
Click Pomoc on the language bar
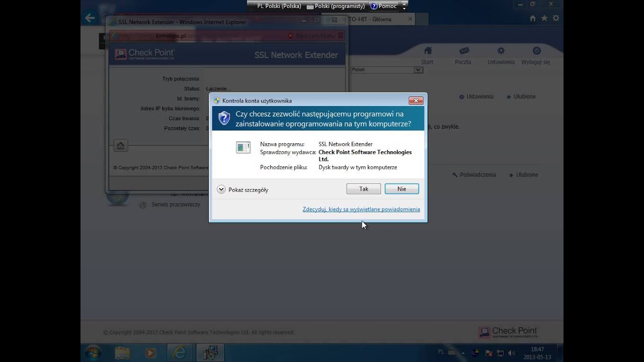tap(383, 6)
